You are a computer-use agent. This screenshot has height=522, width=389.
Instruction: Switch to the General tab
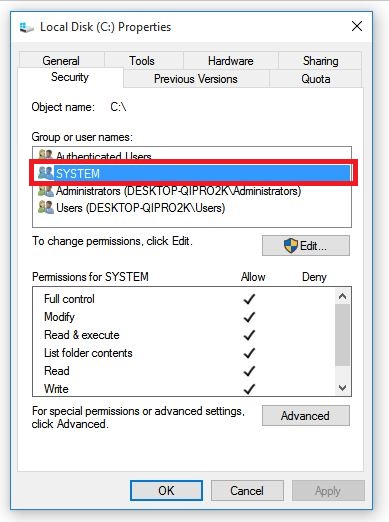point(61,61)
